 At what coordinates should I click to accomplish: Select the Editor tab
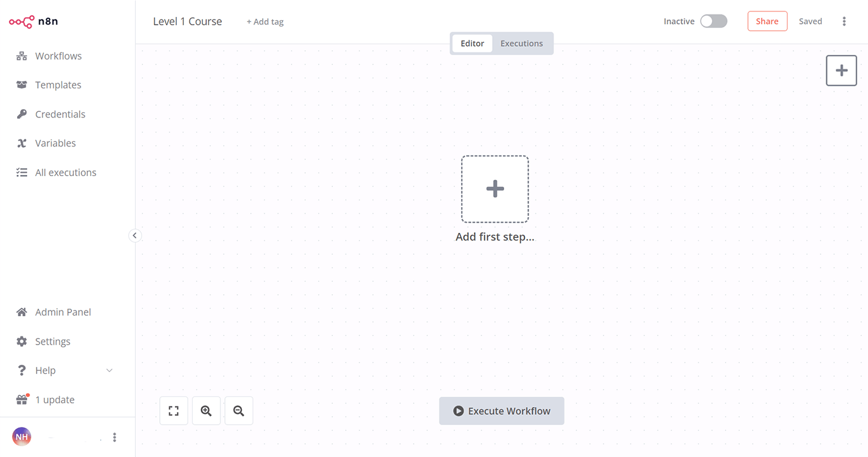coord(472,43)
